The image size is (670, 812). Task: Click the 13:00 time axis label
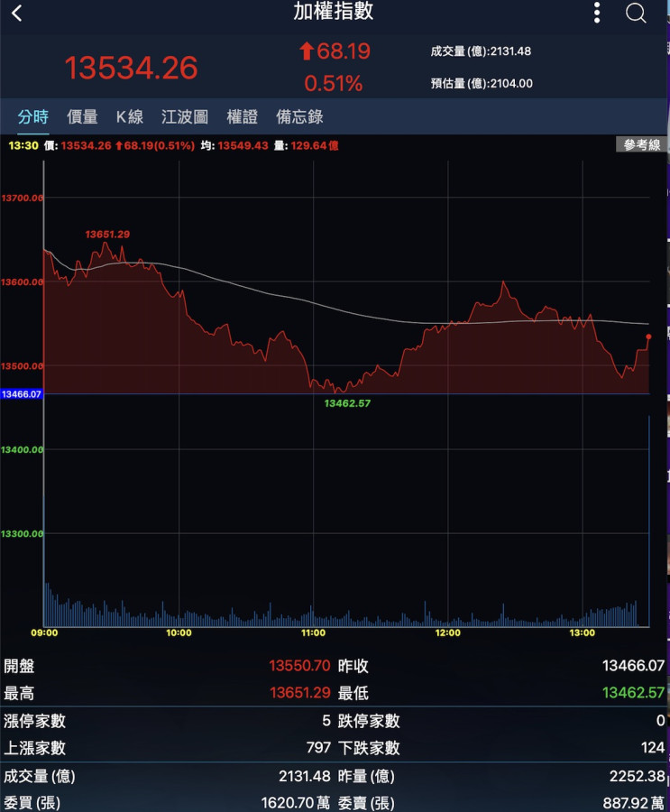(582, 632)
